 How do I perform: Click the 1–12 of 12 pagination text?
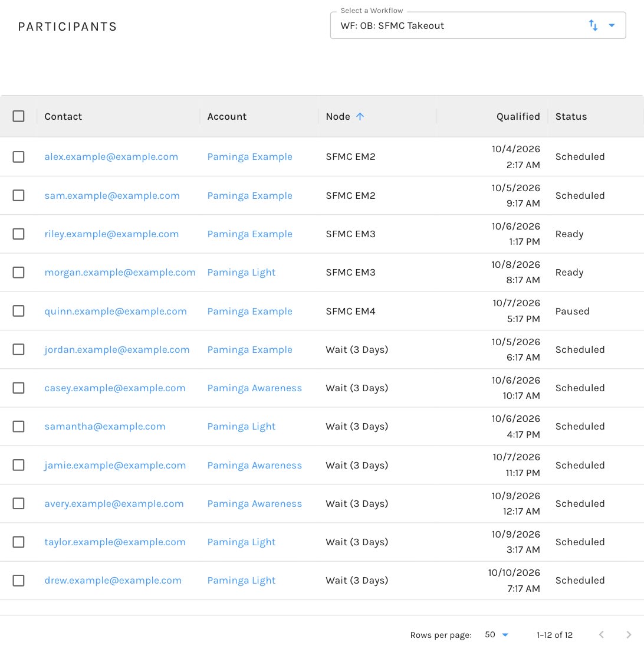coord(554,635)
